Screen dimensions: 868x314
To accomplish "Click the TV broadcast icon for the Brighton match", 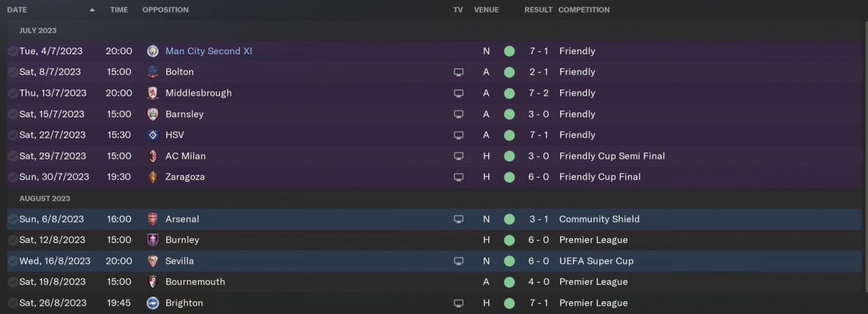I will (x=458, y=303).
